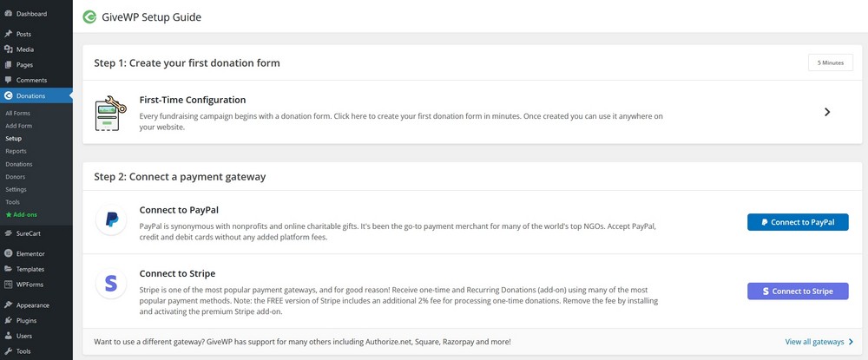Follow the View all gateways link
Image resolution: width=868 pixels, height=360 pixels.
click(814, 342)
